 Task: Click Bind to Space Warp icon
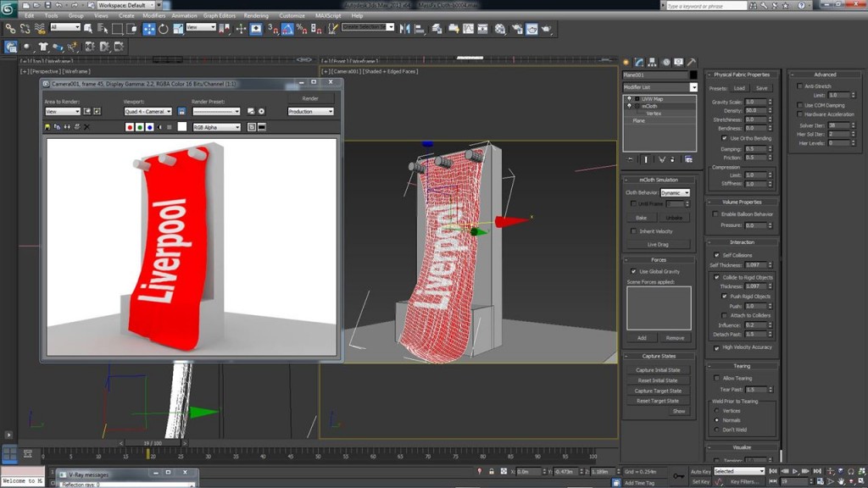coord(39,29)
